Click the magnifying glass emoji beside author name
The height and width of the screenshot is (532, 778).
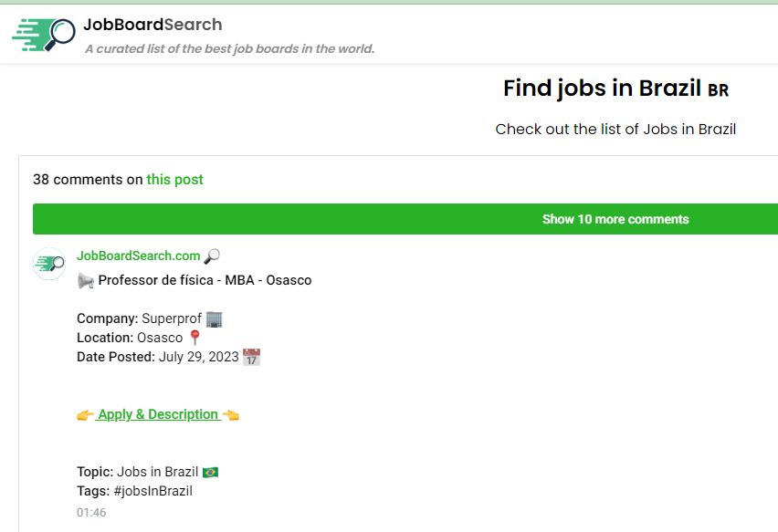point(212,256)
